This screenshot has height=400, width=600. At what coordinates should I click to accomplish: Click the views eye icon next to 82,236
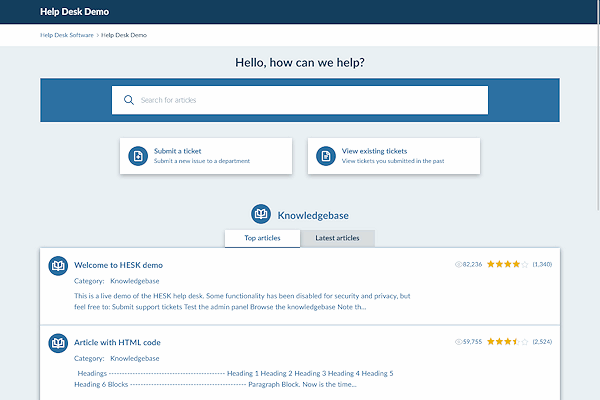pyautogui.click(x=458, y=264)
